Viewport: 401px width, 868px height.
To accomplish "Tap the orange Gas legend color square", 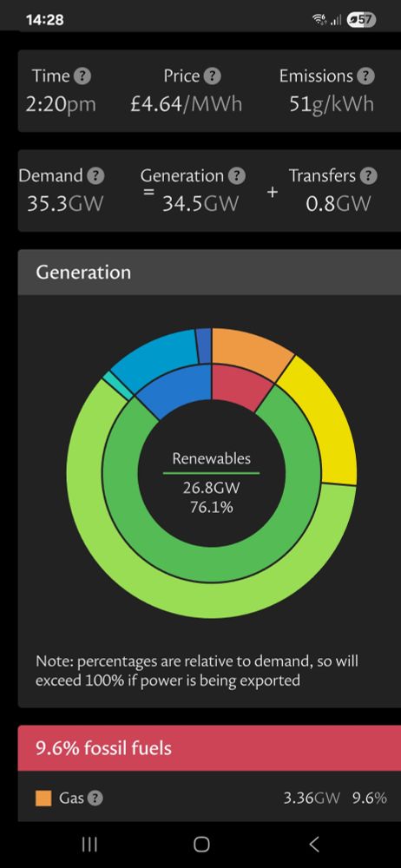I will point(43,799).
